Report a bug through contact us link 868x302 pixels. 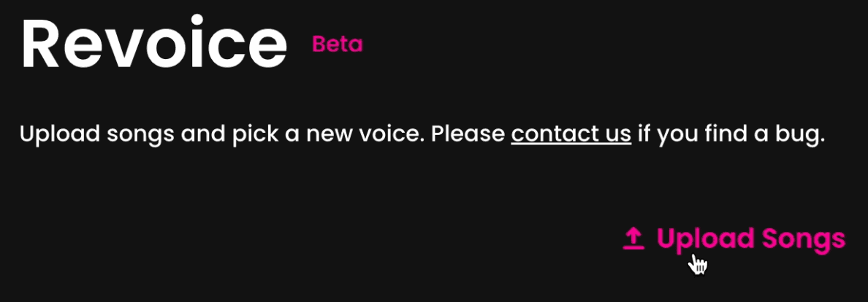pos(571,133)
